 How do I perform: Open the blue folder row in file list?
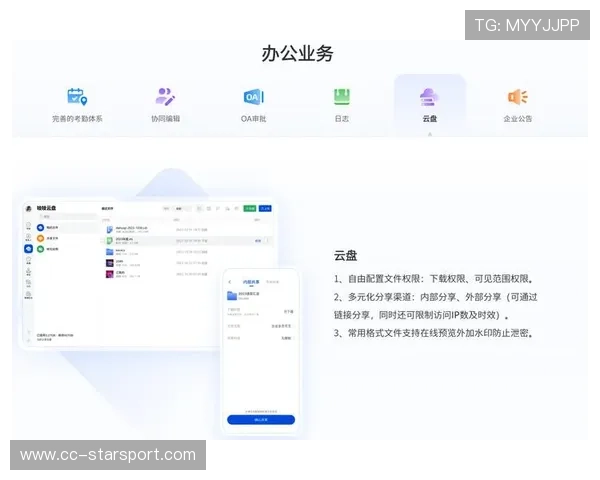(188, 251)
